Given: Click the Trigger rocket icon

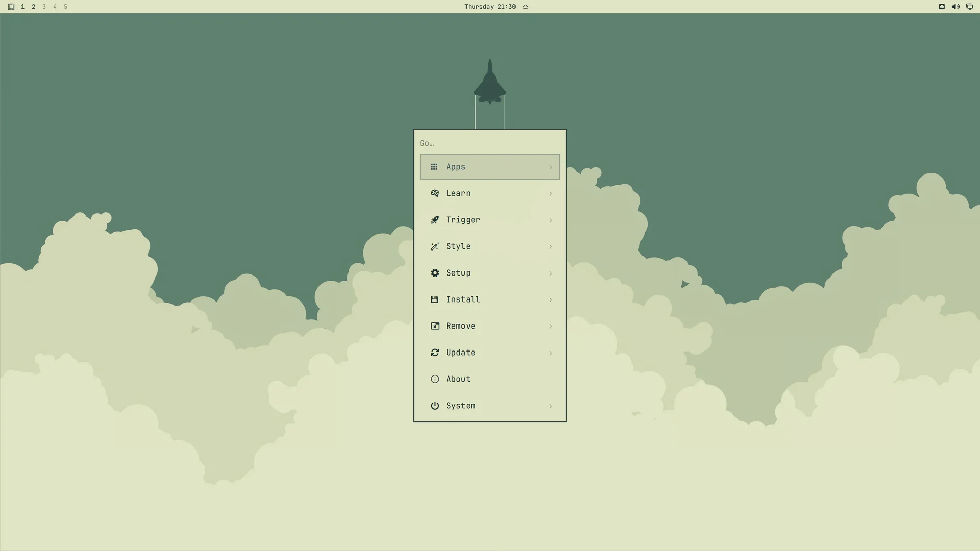Looking at the screenshot, I should [x=435, y=220].
